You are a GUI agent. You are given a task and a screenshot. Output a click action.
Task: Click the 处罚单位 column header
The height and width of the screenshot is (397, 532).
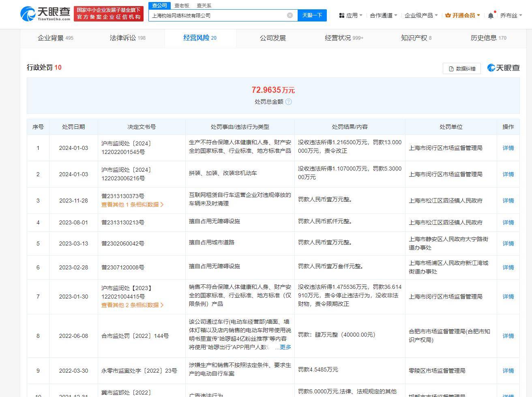pos(451,127)
